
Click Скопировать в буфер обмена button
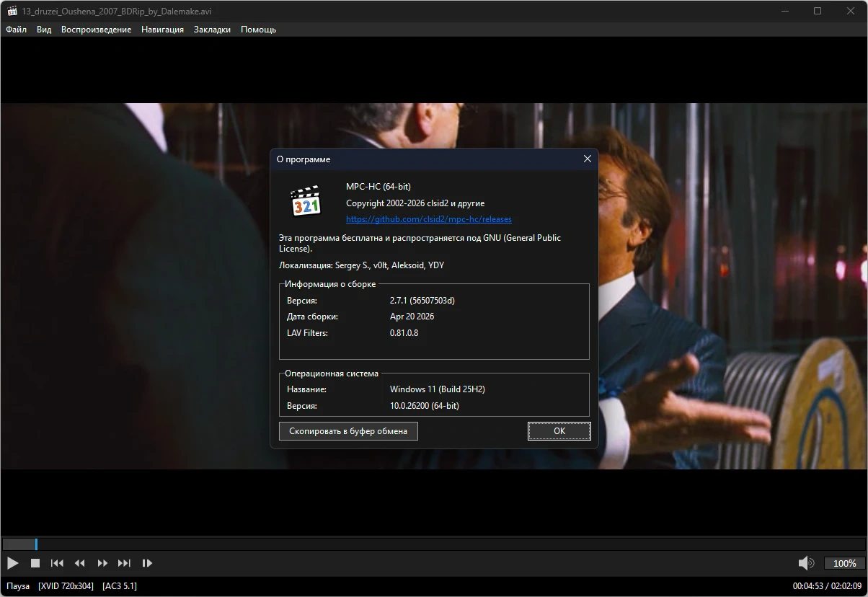coord(348,431)
